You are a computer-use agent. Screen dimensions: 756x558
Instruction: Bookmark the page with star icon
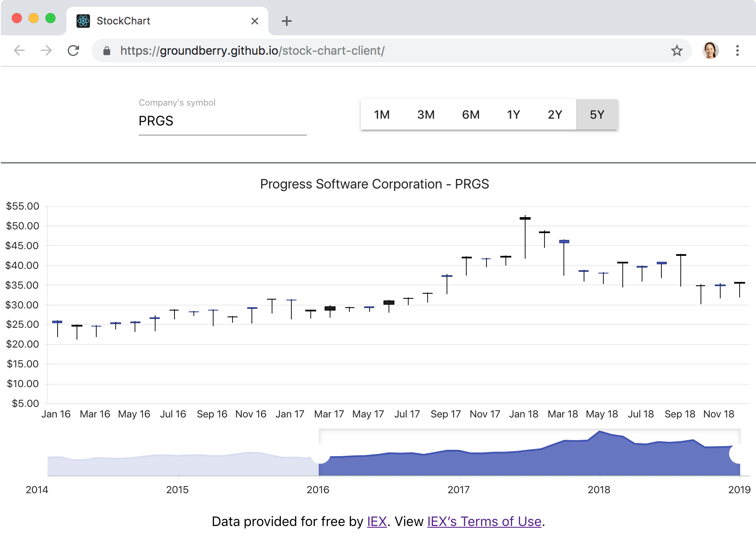pyautogui.click(x=677, y=50)
